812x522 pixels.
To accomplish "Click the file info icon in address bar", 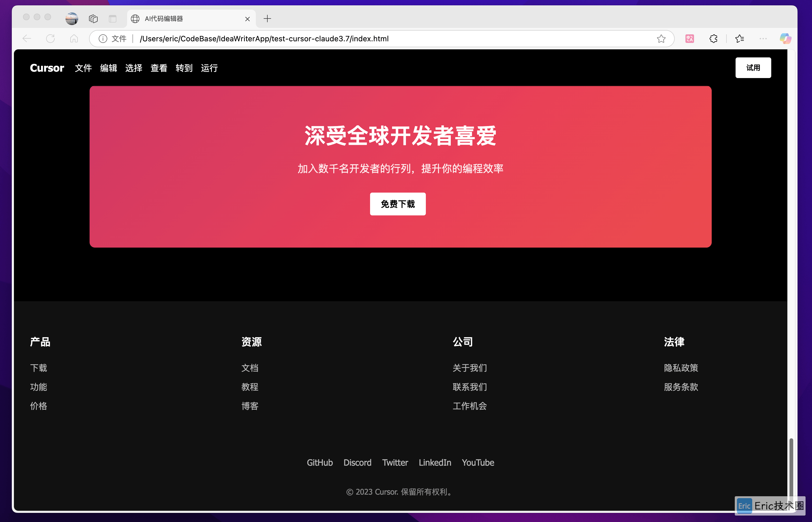I will (103, 39).
